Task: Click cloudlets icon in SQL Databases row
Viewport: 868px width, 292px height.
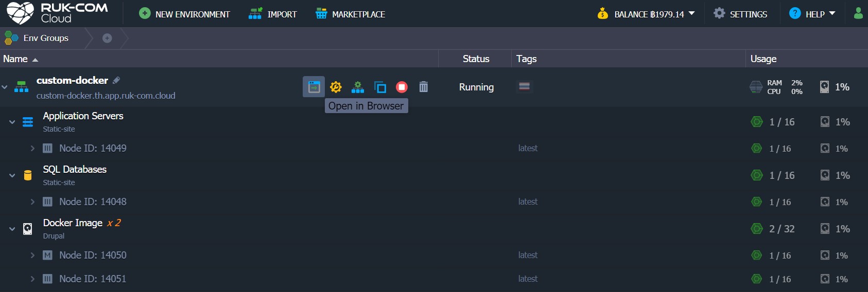Action: [757, 175]
